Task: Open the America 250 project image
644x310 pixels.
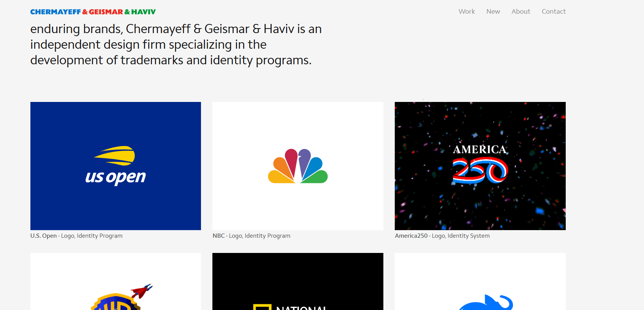Action: click(x=480, y=166)
